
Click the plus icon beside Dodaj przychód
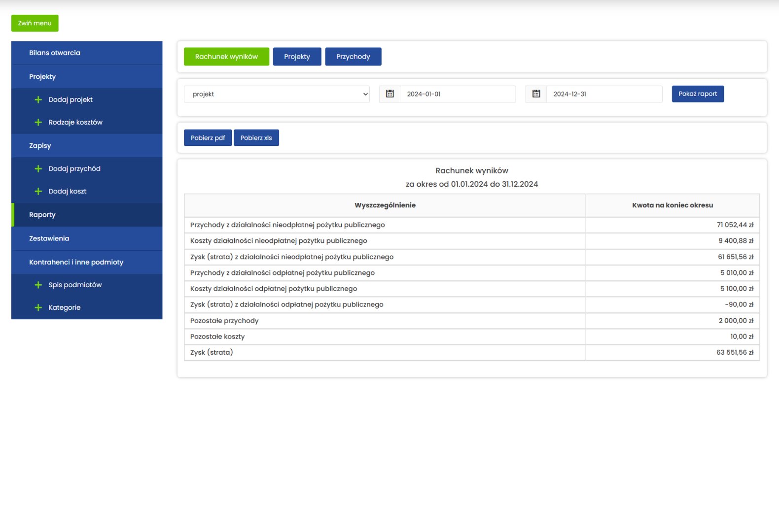coord(38,168)
